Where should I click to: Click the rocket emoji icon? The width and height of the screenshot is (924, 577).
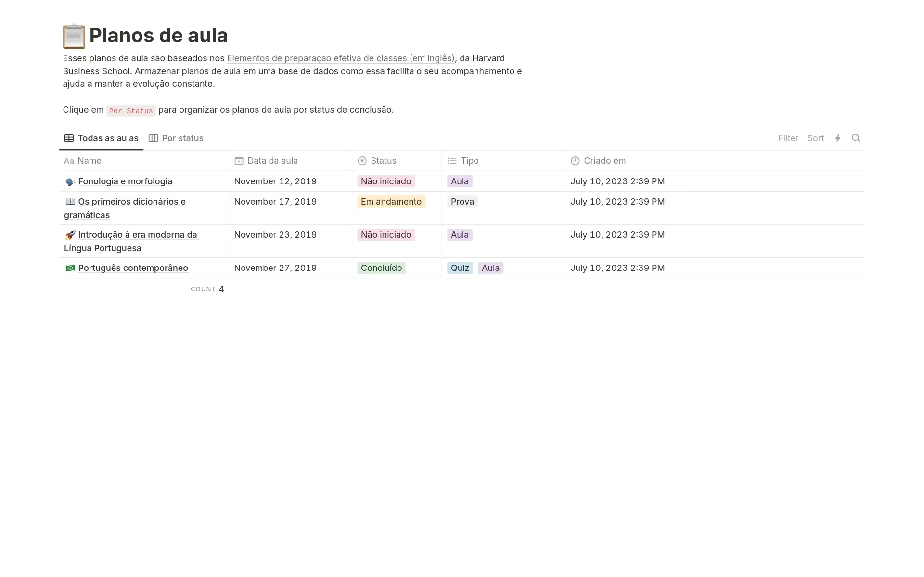tap(70, 235)
